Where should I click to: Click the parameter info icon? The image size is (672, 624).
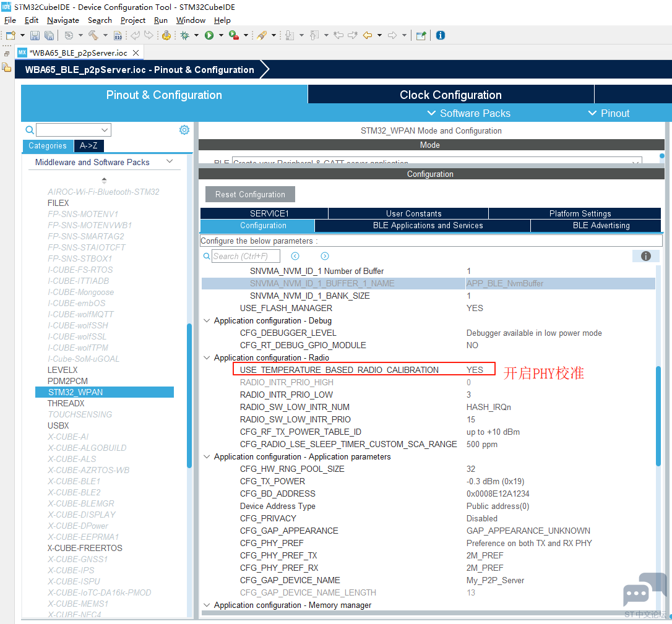645,256
